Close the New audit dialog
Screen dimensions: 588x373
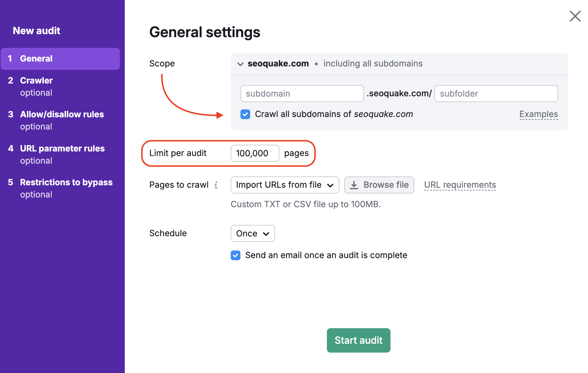(x=575, y=16)
